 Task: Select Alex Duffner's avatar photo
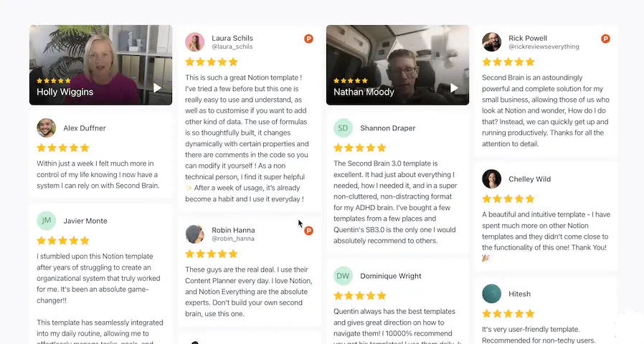(47, 128)
